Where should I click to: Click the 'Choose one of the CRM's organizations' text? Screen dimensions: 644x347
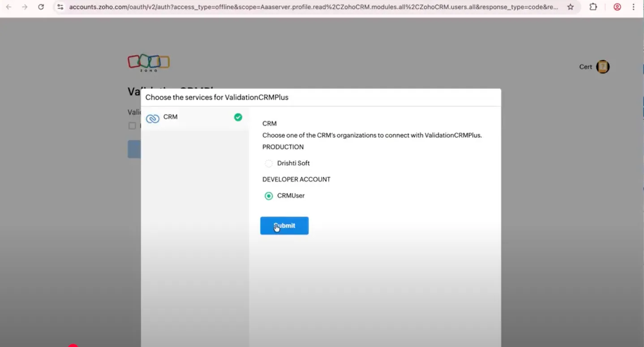point(372,135)
